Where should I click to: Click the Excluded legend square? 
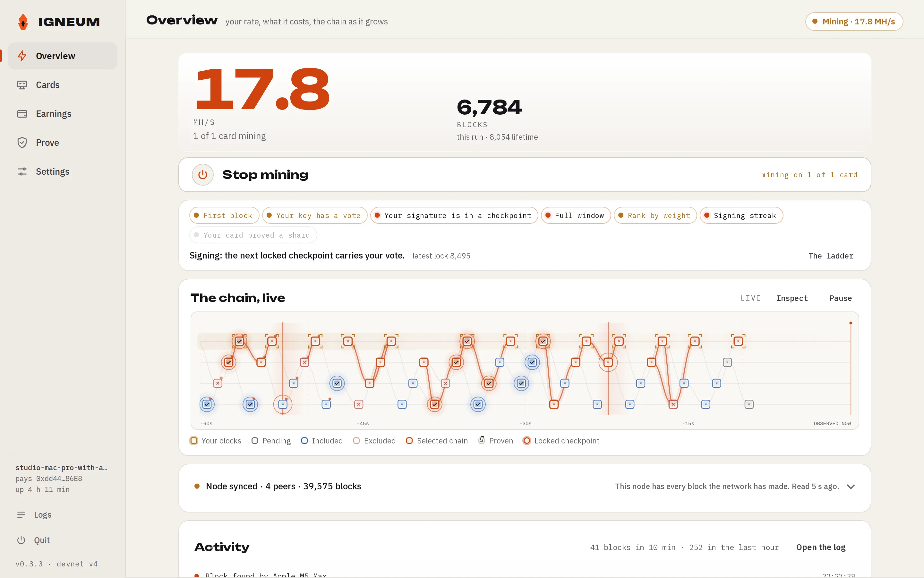(357, 441)
